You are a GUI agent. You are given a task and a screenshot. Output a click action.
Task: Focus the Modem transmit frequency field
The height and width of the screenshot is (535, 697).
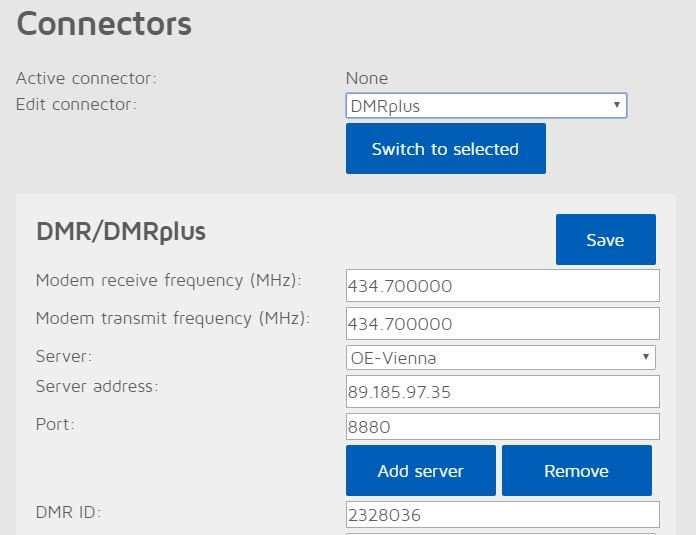point(503,324)
